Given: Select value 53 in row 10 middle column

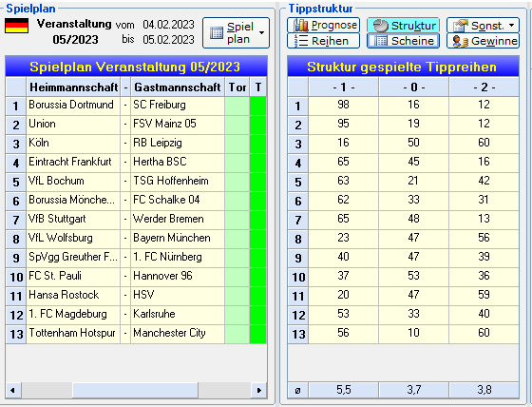Looking at the screenshot, I should point(414,278).
